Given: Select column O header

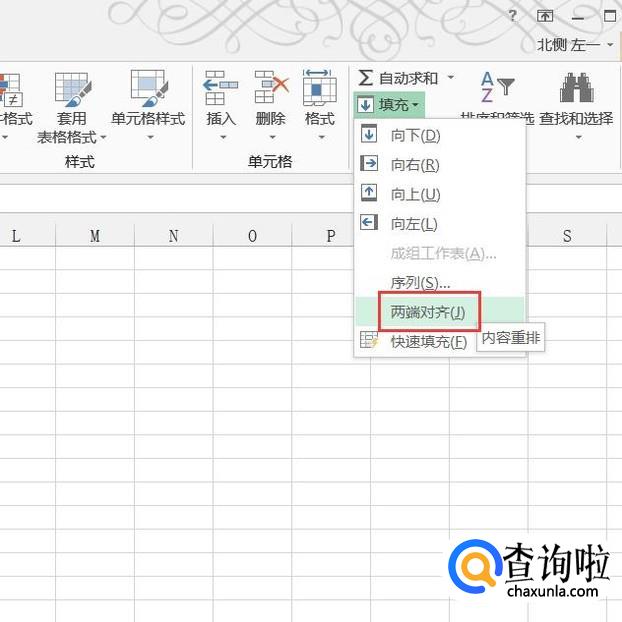Looking at the screenshot, I should coord(252,236).
